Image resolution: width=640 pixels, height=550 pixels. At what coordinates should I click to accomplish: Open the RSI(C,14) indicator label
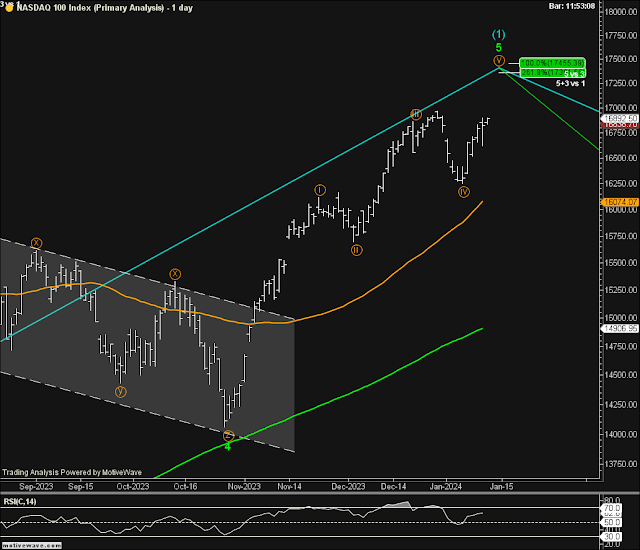pyautogui.click(x=20, y=501)
